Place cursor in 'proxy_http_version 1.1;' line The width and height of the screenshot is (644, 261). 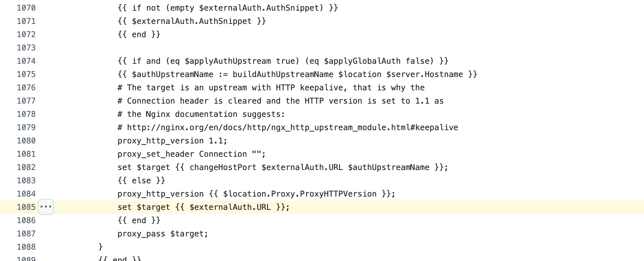(172, 141)
